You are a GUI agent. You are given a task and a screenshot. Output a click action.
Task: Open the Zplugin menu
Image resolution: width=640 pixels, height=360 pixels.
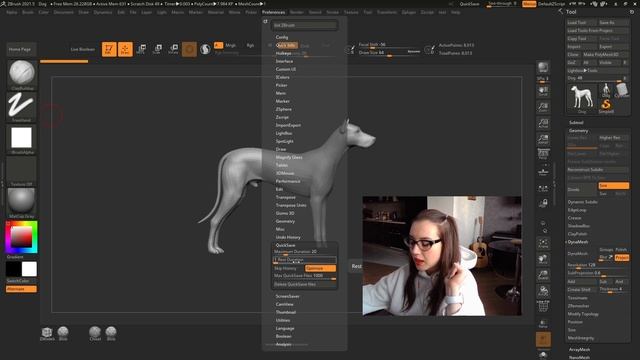tap(409, 12)
